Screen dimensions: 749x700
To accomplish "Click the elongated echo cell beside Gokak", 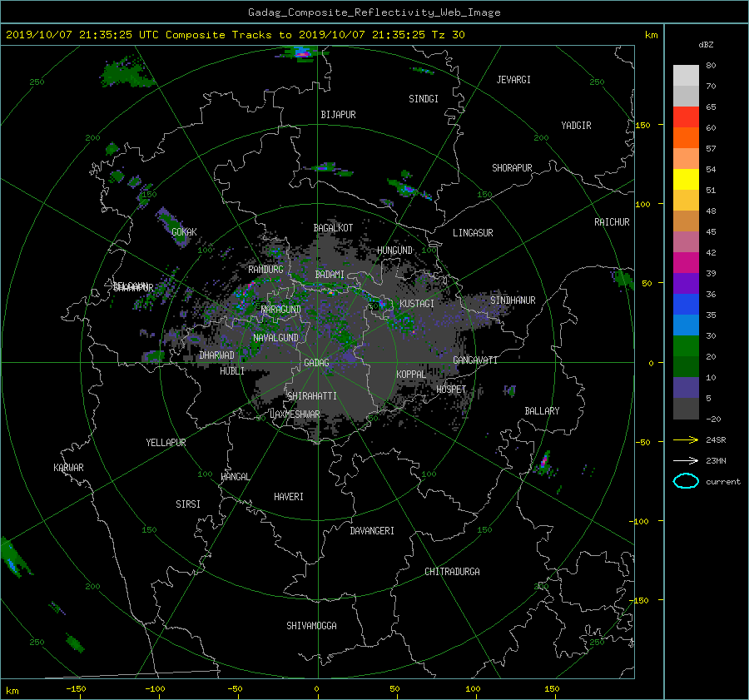I will point(172,227).
